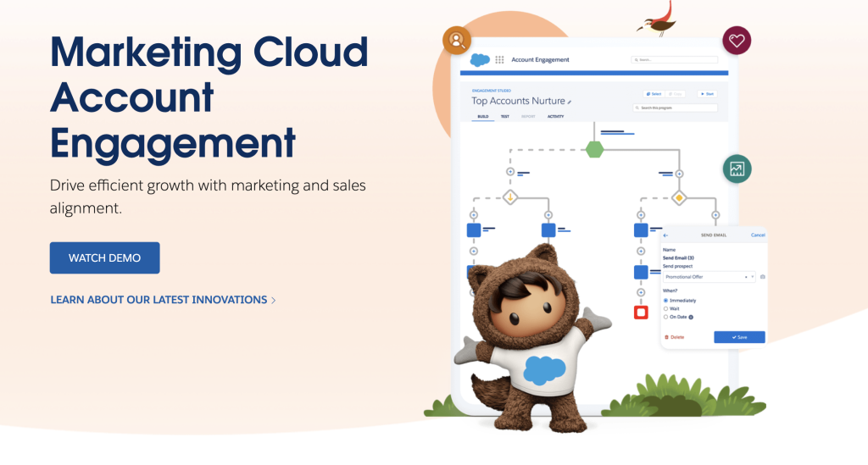Click plus node directly above the yellow diamond
Viewport: 868px width, 465px height.
click(x=679, y=174)
